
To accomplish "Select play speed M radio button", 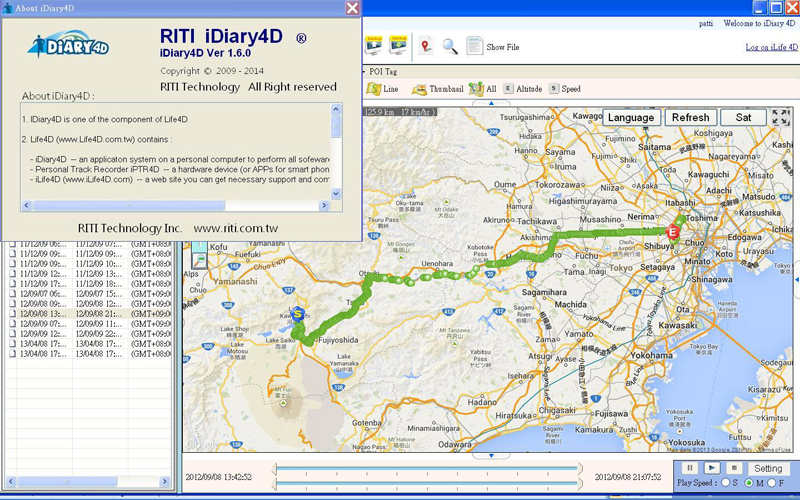I will click(748, 483).
